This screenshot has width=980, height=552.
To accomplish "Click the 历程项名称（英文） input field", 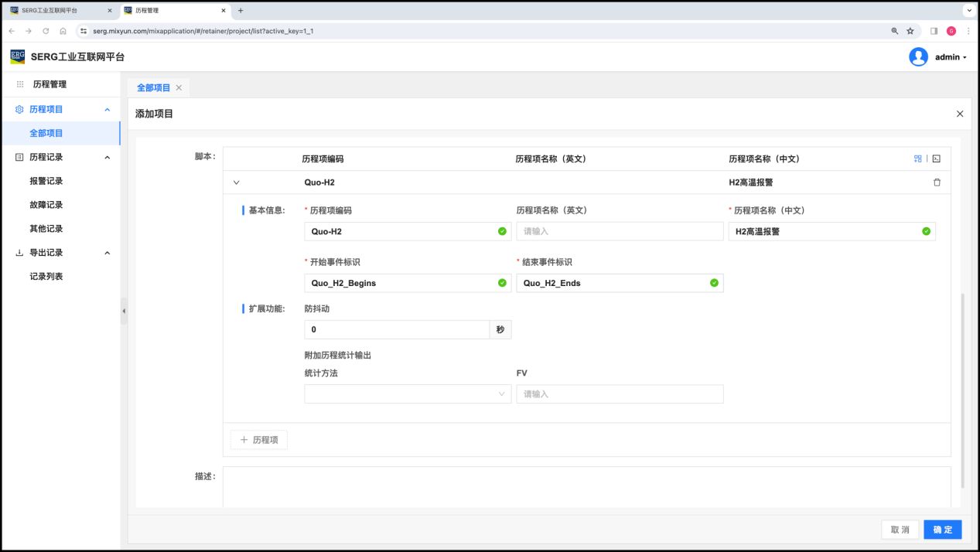I will pos(620,231).
